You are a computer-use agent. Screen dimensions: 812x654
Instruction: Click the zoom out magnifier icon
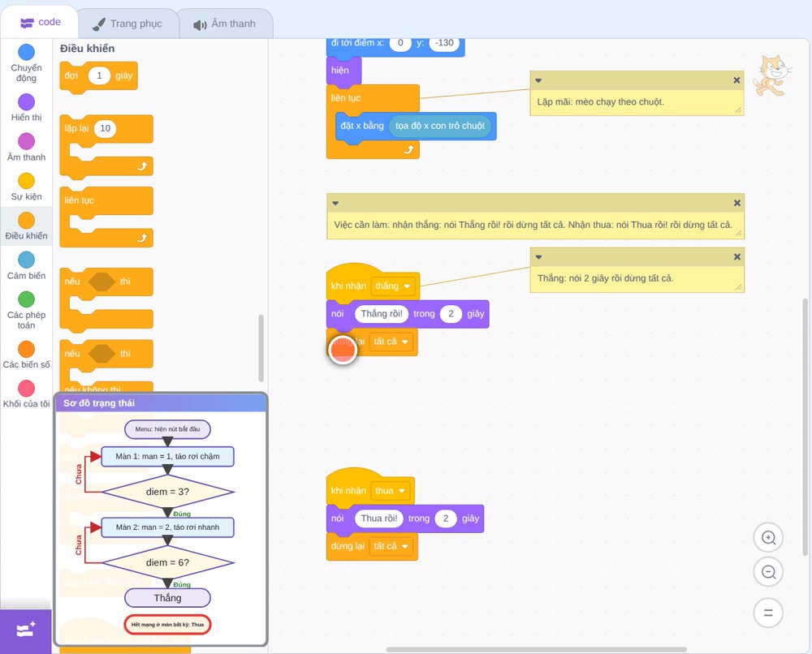(x=768, y=572)
